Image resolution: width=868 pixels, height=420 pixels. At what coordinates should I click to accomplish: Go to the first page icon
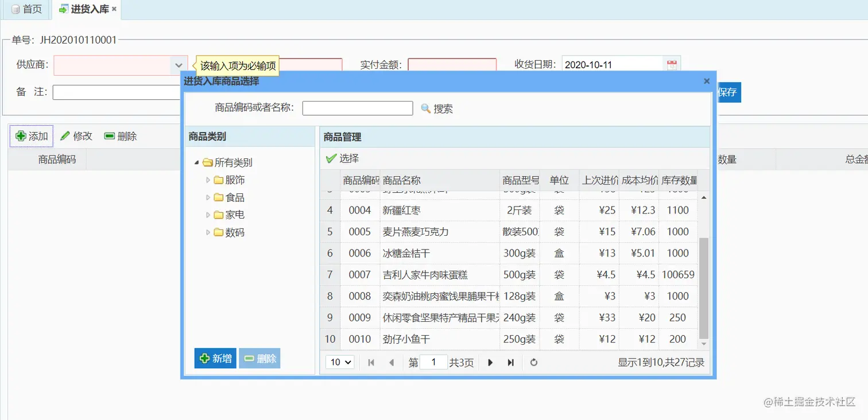[371, 362]
